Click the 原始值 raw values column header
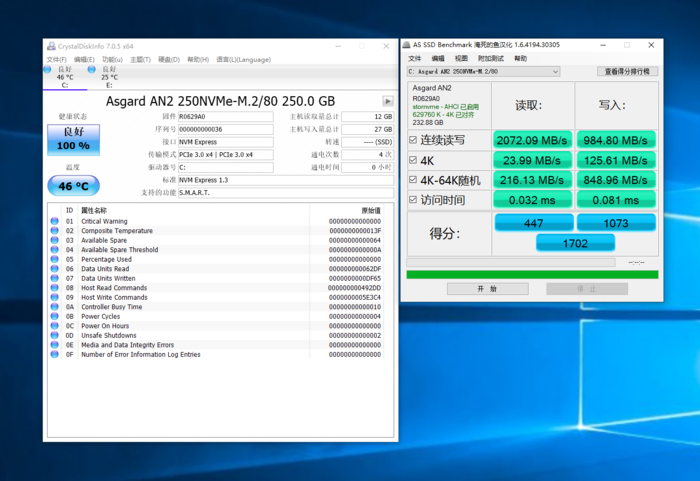Screen dimensions: 700x481 coord(371,210)
